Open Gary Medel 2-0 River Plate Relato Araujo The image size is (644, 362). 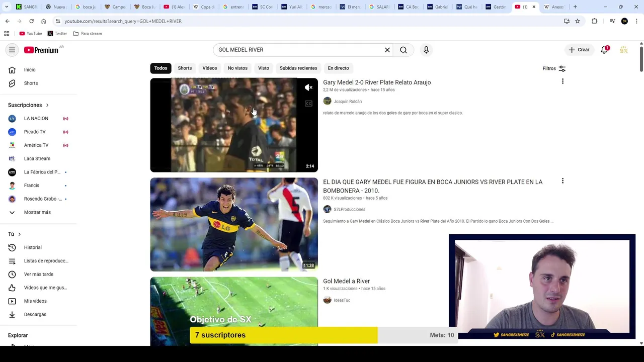[377, 82]
